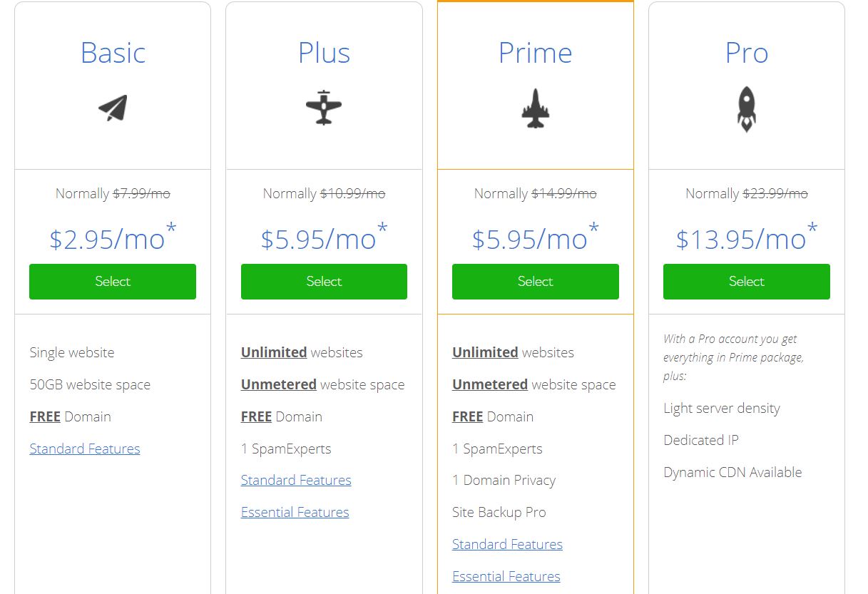Image resolution: width=868 pixels, height=594 pixels.
Task: Click the Prime plan heading
Action: click(535, 53)
